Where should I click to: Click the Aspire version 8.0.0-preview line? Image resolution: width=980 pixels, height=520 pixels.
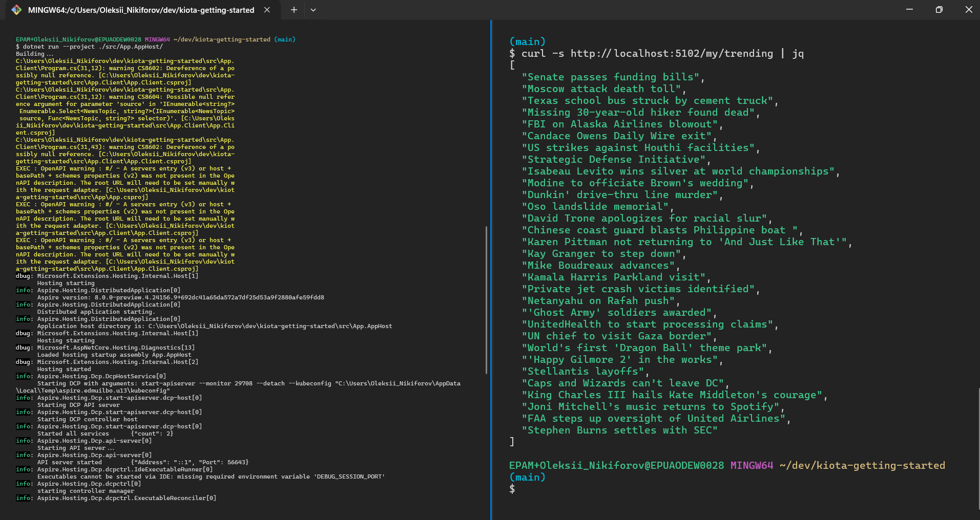point(180,297)
